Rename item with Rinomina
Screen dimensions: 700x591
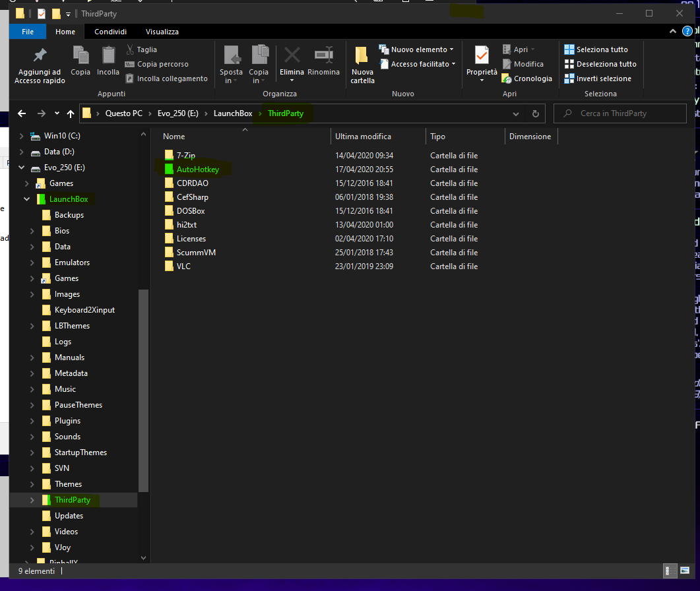tap(324, 61)
